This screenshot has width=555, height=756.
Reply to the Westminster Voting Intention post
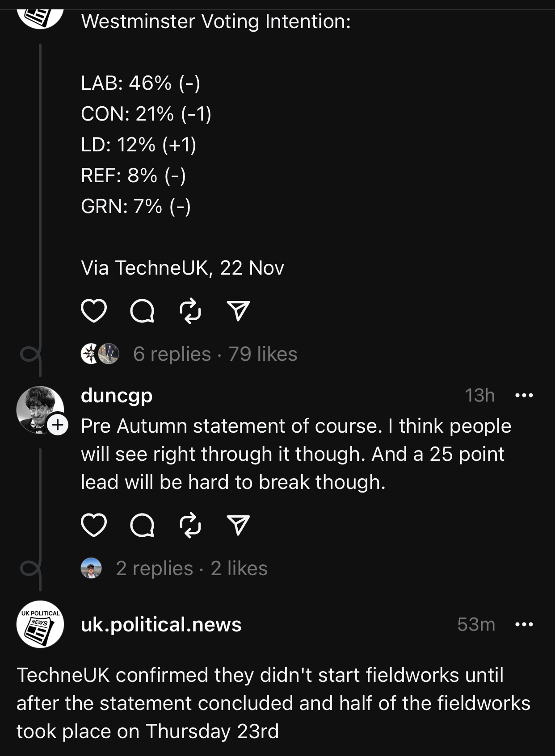(142, 311)
